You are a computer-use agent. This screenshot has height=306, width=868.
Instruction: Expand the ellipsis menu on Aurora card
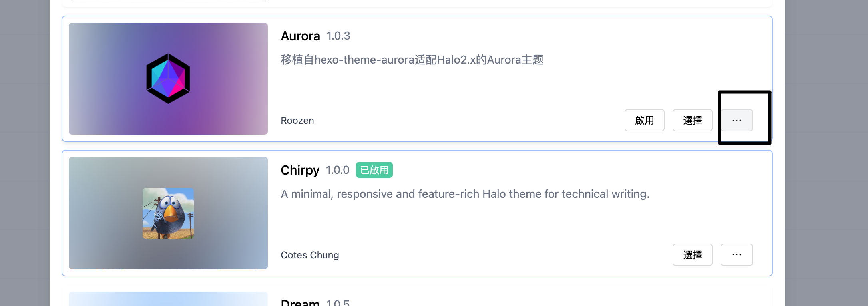[737, 120]
